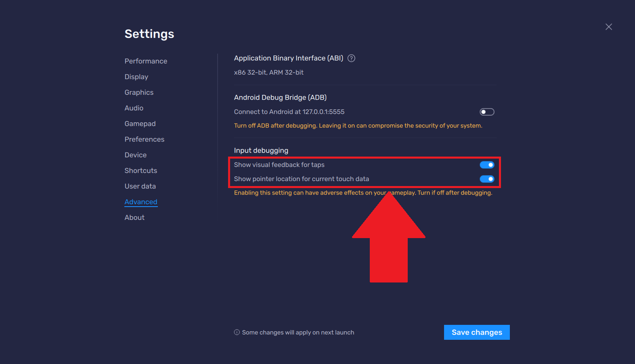The width and height of the screenshot is (635, 364).
Task: Click the 'Input debugging' heading
Action: [x=261, y=151]
